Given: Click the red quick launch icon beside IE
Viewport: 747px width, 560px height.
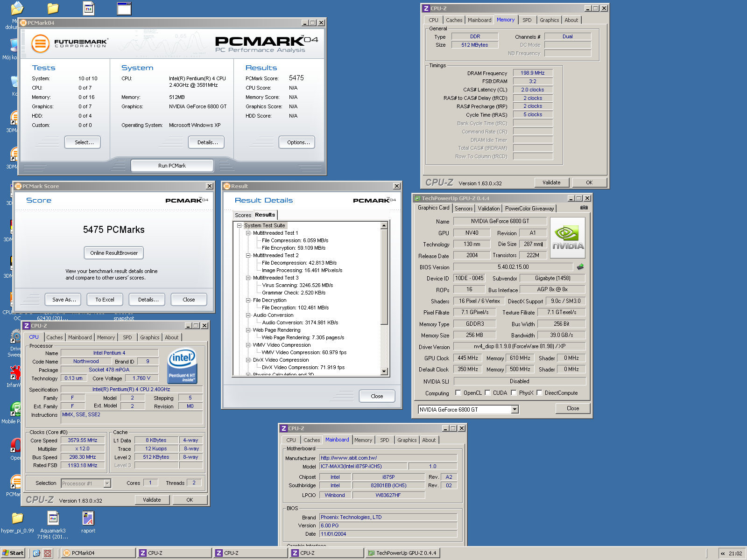Looking at the screenshot, I should click(48, 553).
